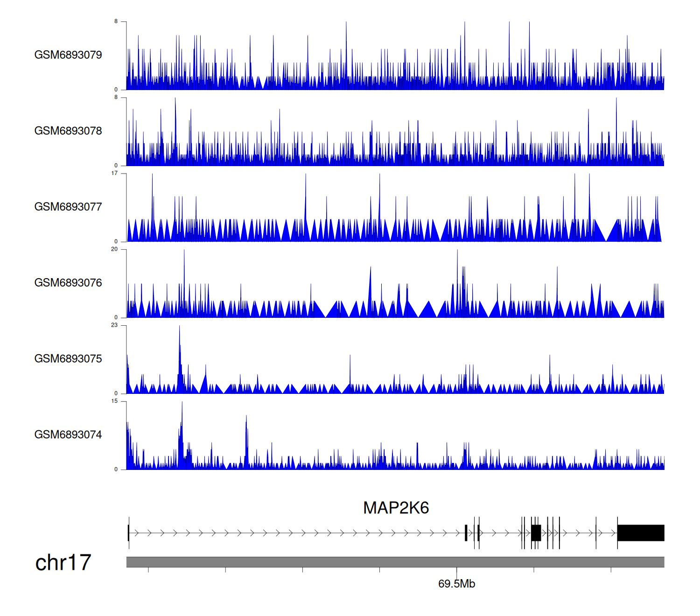Select the GSM6893074 track name
Viewport: 700px width, 616px height.
tap(68, 435)
